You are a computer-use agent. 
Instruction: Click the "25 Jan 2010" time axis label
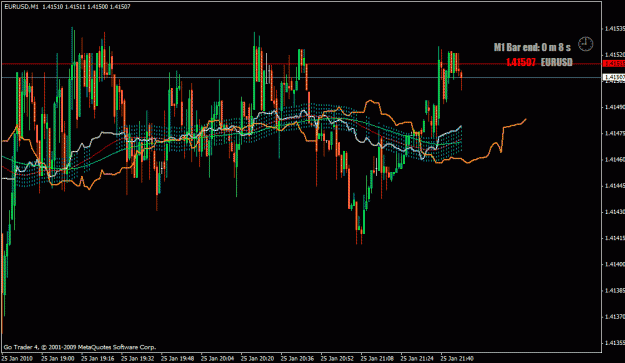17,358
